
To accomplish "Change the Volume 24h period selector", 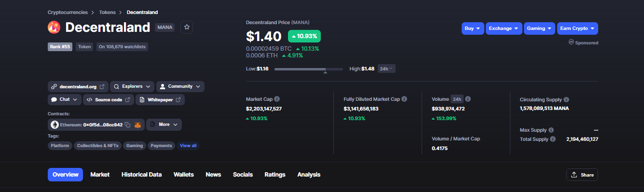I will click(x=457, y=99).
